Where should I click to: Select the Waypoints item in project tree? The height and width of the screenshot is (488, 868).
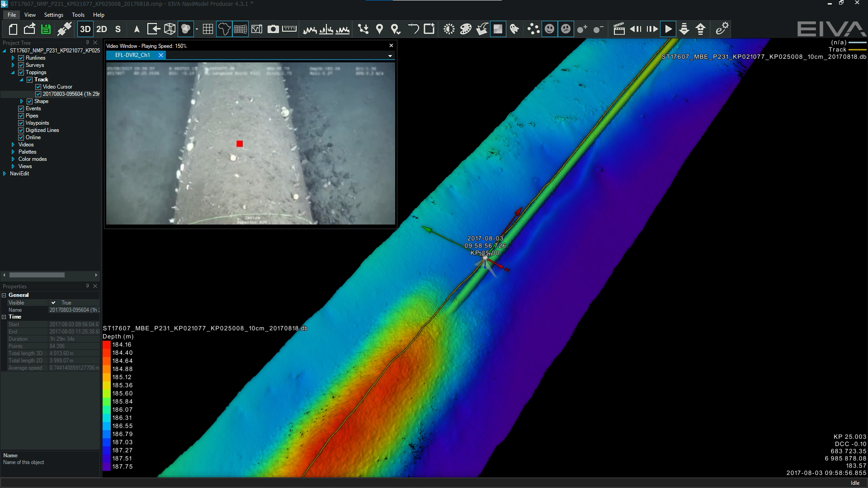[37, 123]
